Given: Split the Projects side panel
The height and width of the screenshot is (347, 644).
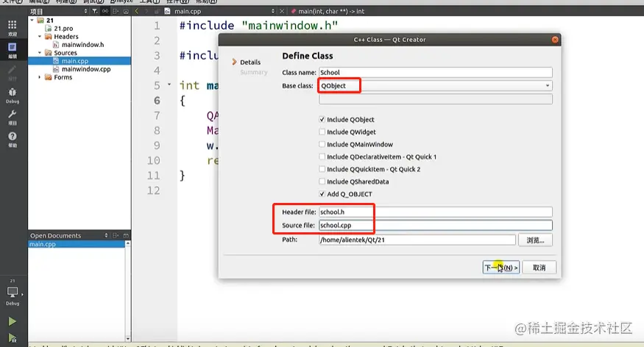Looking at the screenshot, I should (x=116, y=11).
